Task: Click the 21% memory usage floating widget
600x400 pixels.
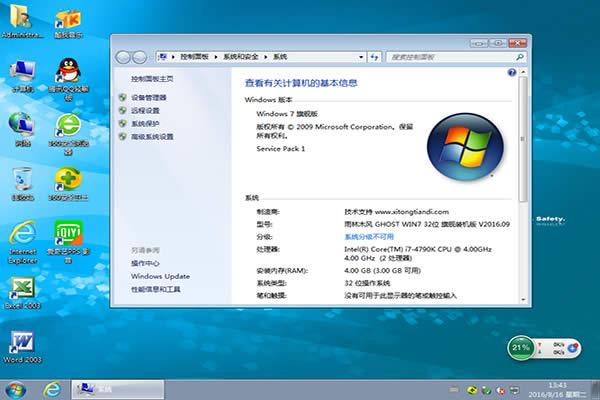Action: (x=521, y=348)
